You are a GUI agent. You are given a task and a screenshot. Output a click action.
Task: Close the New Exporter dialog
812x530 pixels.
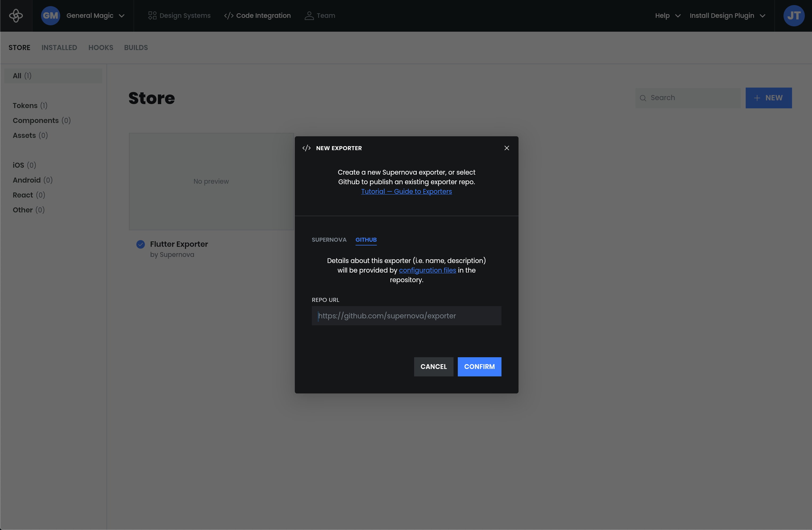tap(507, 148)
